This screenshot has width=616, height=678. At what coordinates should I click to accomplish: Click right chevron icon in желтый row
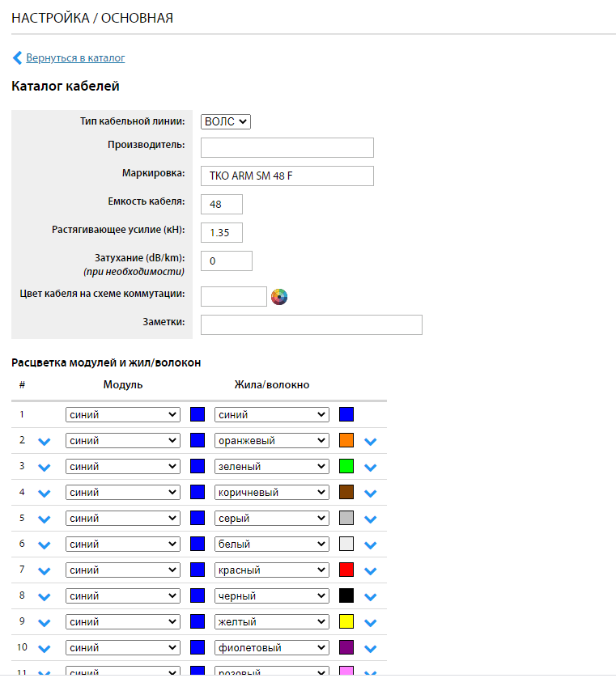click(x=370, y=623)
